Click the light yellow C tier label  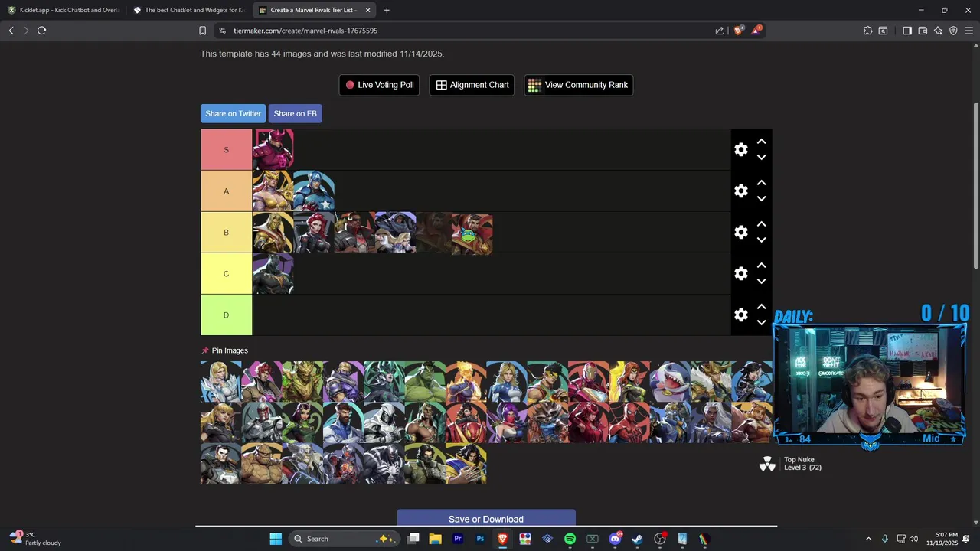pyautogui.click(x=226, y=274)
